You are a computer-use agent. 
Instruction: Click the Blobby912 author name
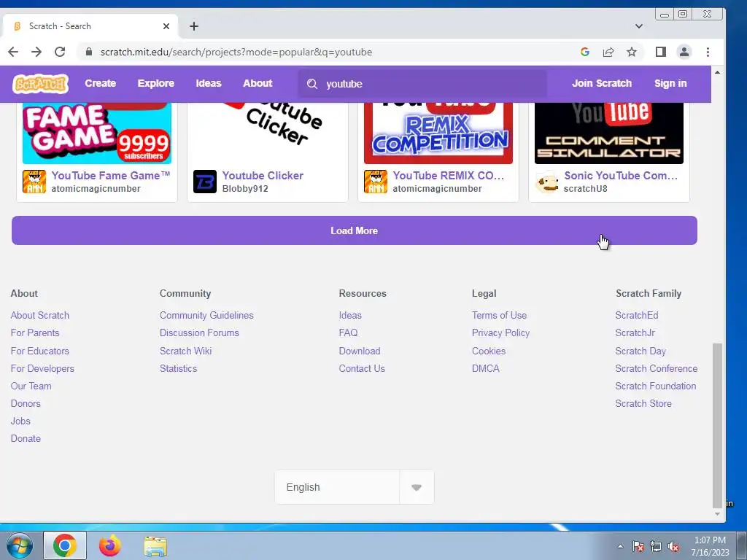click(x=245, y=189)
